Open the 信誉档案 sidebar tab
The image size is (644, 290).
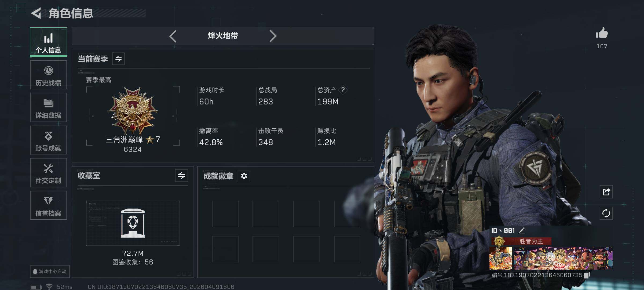[x=48, y=205]
